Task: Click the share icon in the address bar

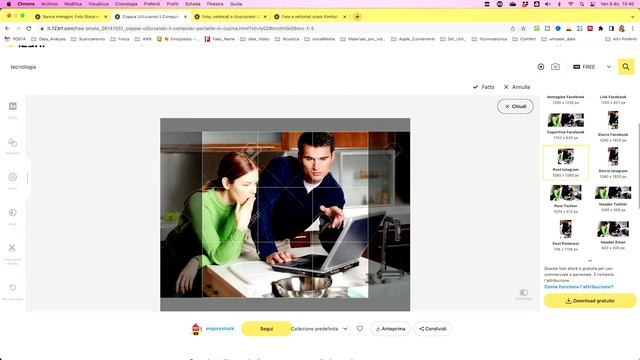Action: (x=513, y=28)
